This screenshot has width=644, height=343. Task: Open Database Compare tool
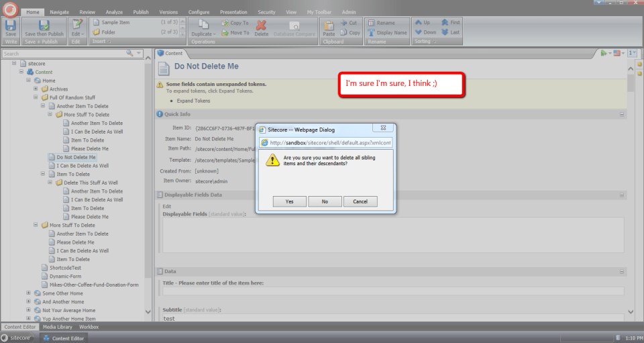click(294, 29)
